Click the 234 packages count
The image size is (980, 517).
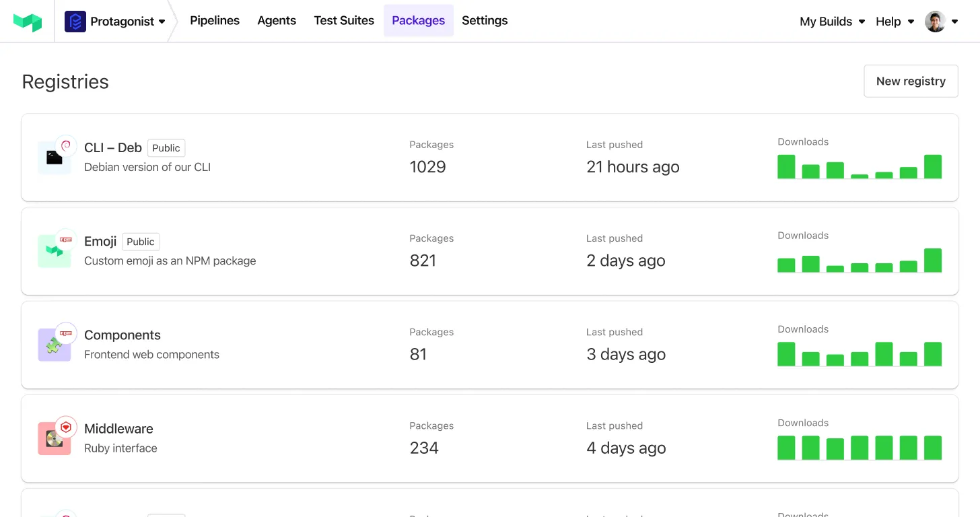point(424,448)
